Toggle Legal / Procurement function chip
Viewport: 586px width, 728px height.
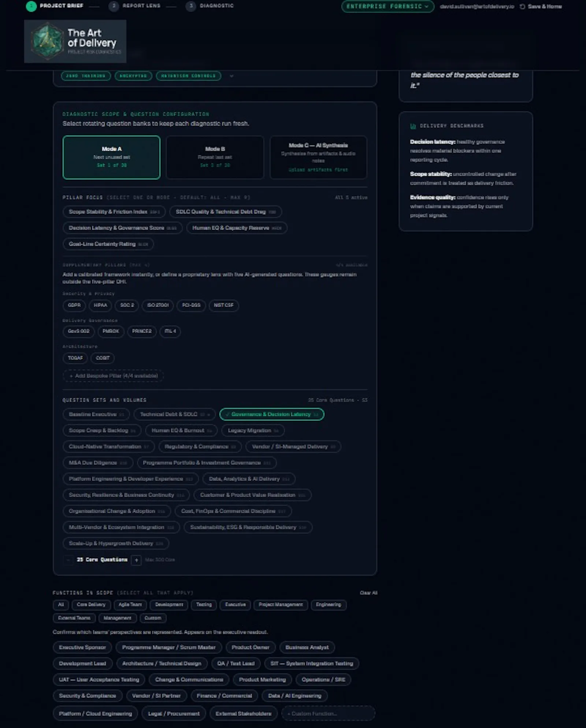pyautogui.click(x=174, y=714)
